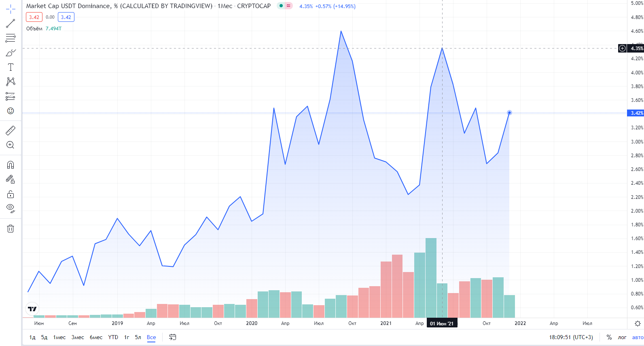Click the 2020 label on time axis
This screenshot has height=346, width=644.
pos(252,323)
